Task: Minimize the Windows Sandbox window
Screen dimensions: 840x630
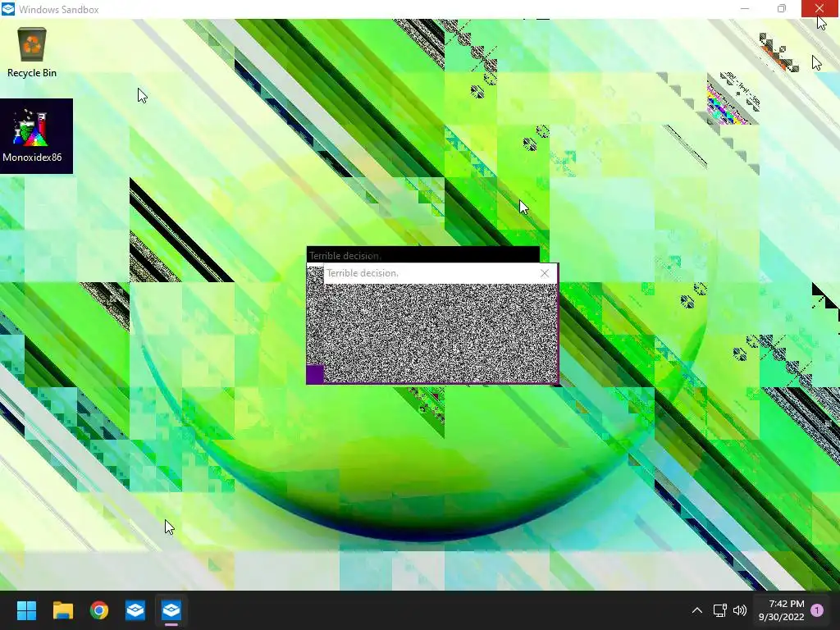Action: point(745,8)
